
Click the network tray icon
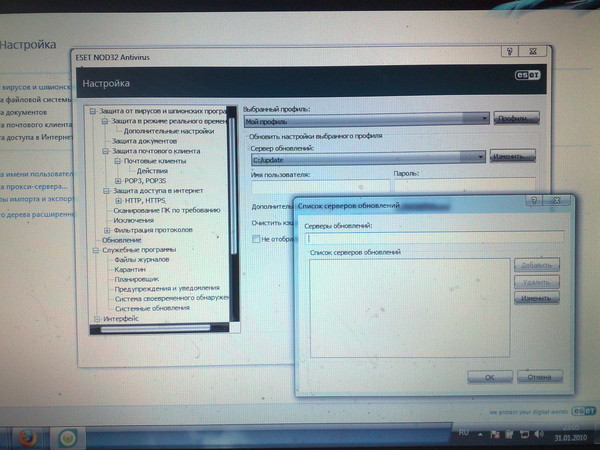click(524, 435)
